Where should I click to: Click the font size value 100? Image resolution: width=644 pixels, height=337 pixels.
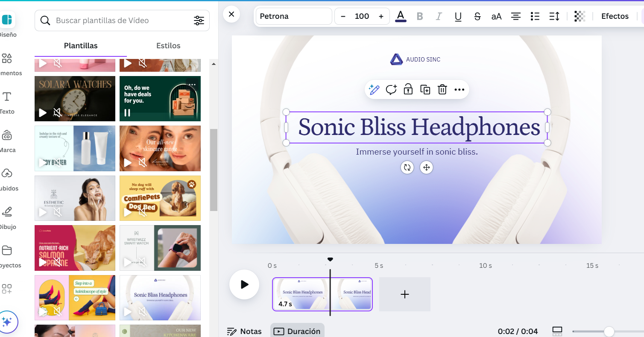pos(362,16)
